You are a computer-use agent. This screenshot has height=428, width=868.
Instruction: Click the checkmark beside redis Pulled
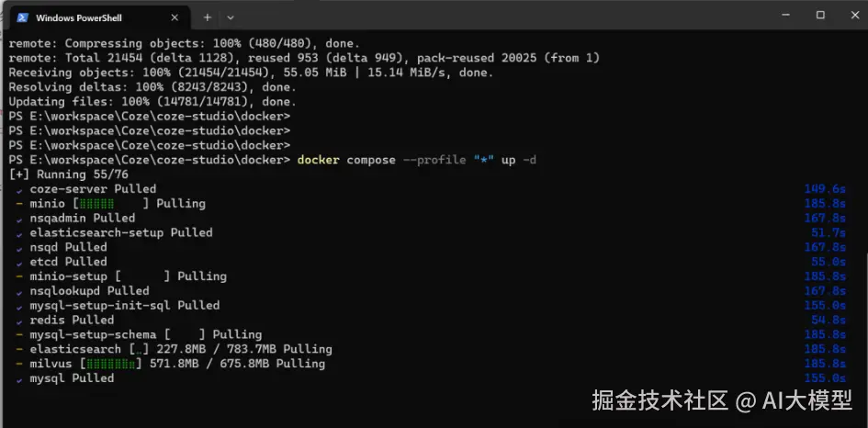coord(19,321)
